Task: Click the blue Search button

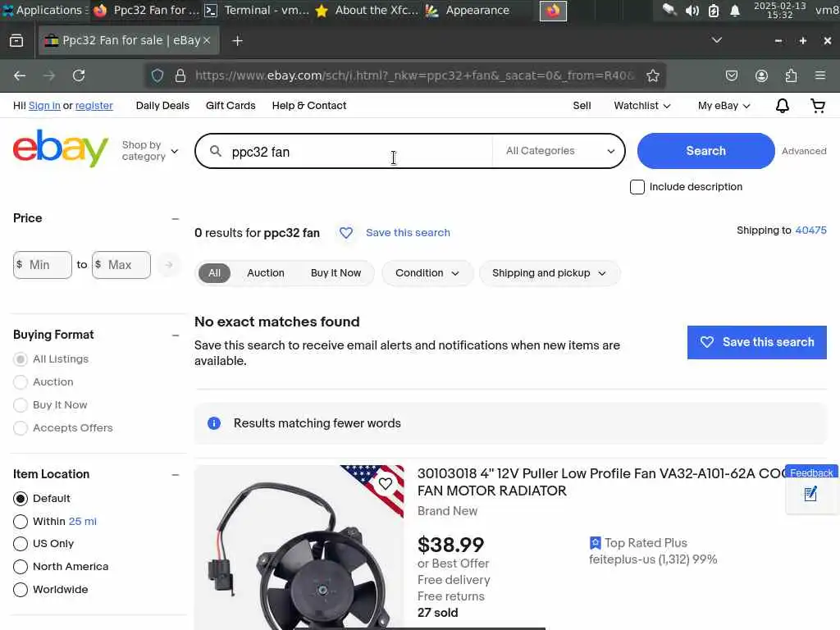Action: point(705,151)
